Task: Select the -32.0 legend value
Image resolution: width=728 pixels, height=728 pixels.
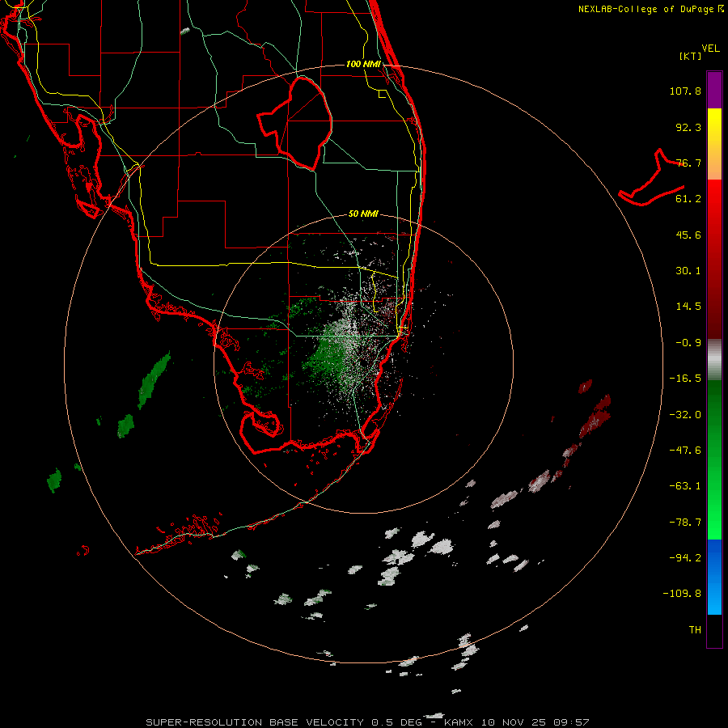Action: click(x=685, y=415)
